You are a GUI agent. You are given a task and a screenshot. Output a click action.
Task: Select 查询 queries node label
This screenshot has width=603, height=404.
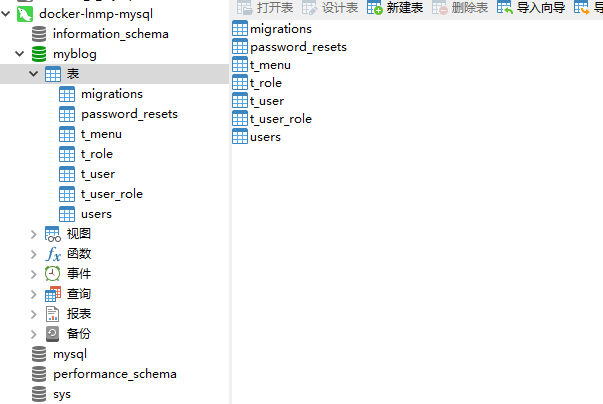pyautogui.click(x=79, y=294)
